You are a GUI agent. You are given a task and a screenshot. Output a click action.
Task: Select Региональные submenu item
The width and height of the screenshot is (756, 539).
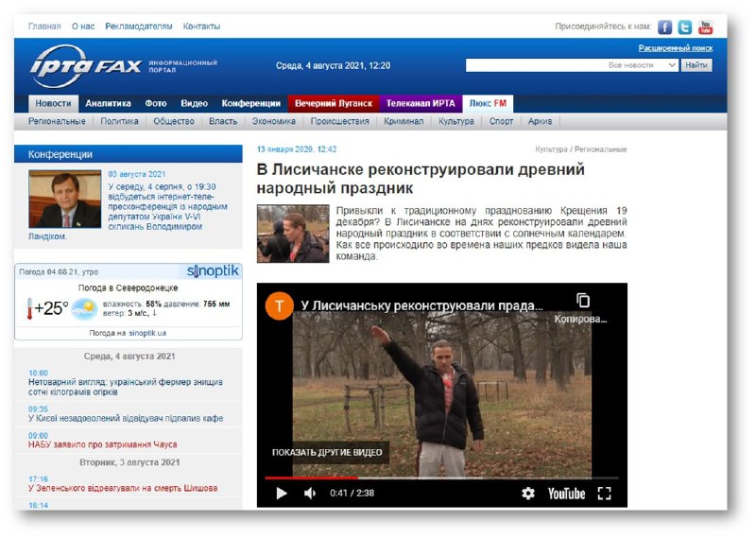coord(57,122)
